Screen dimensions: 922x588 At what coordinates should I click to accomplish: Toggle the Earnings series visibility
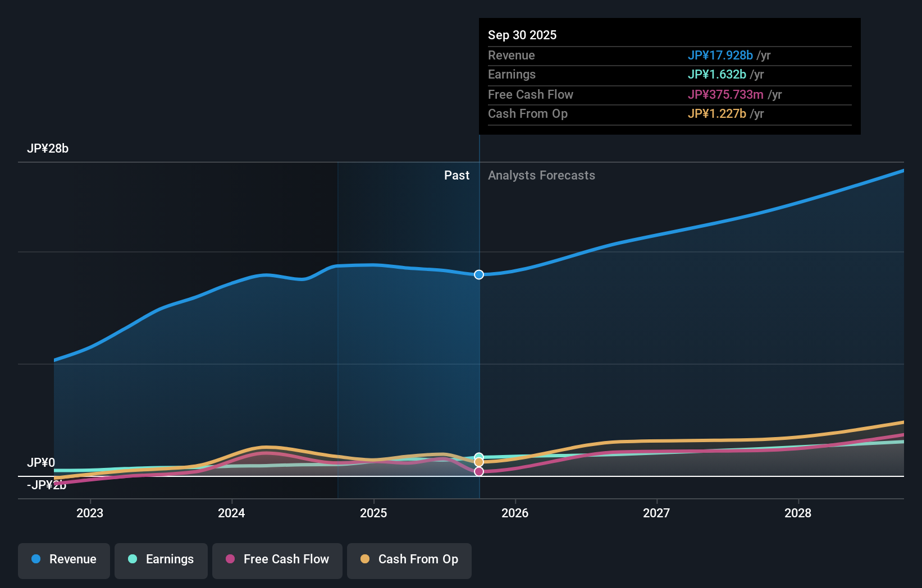[x=161, y=559]
